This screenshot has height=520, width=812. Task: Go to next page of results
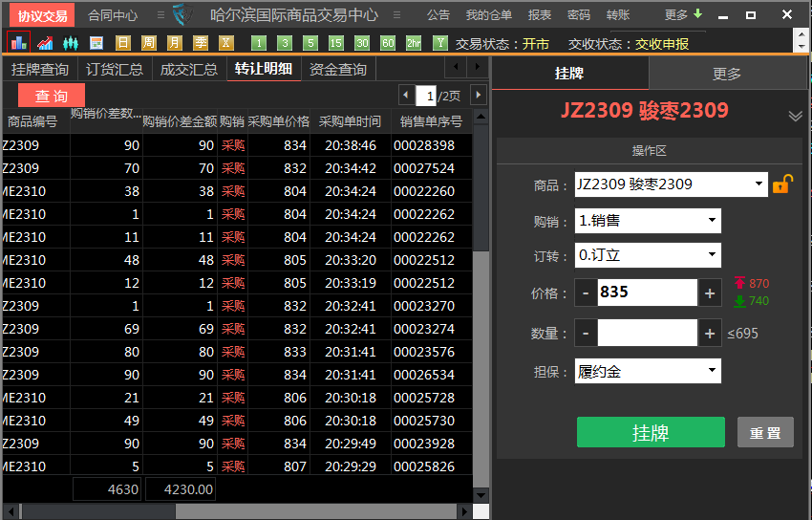pyautogui.click(x=479, y=95)
